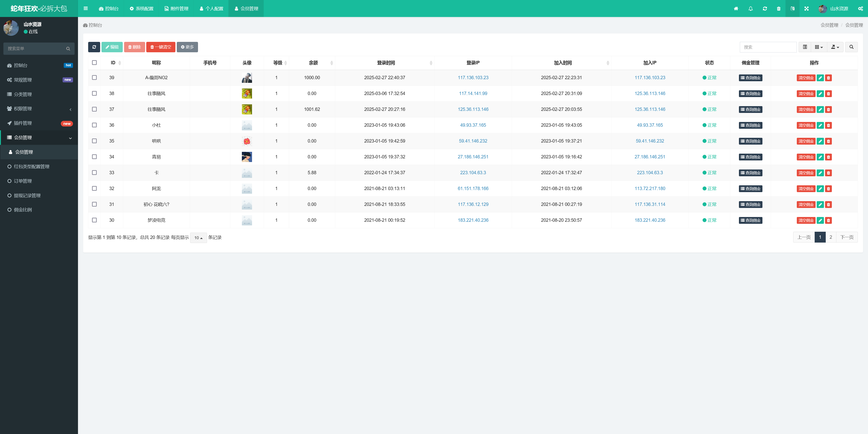Toggle fullscreen with the expand icon

click(806, 8)
